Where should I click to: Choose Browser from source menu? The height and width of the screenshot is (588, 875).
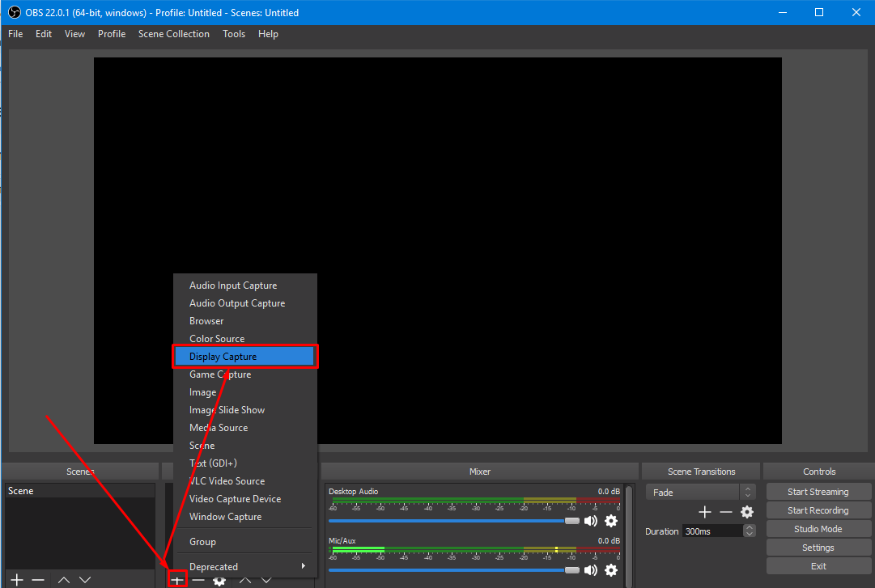pos(245,321)
